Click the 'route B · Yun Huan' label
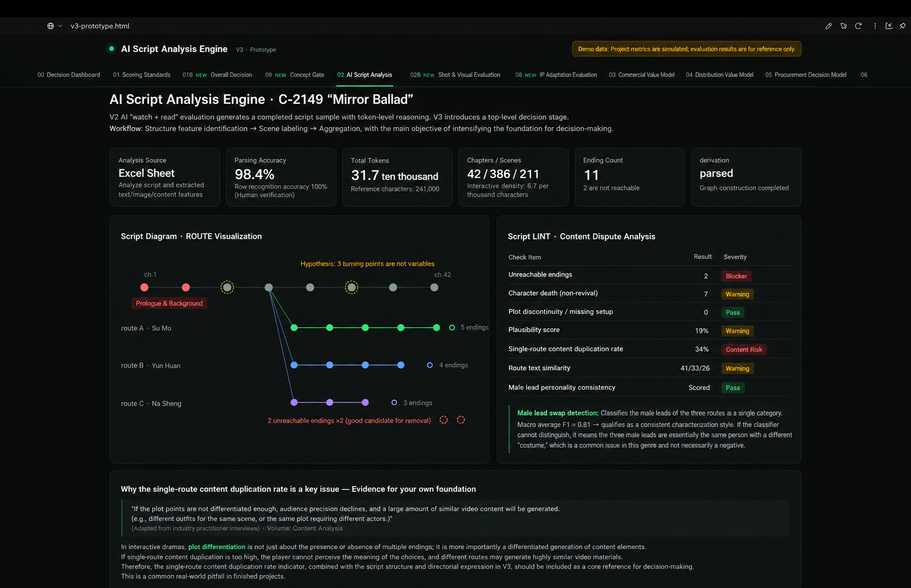Screen dimensions: 911x588 tap(151, 366)
